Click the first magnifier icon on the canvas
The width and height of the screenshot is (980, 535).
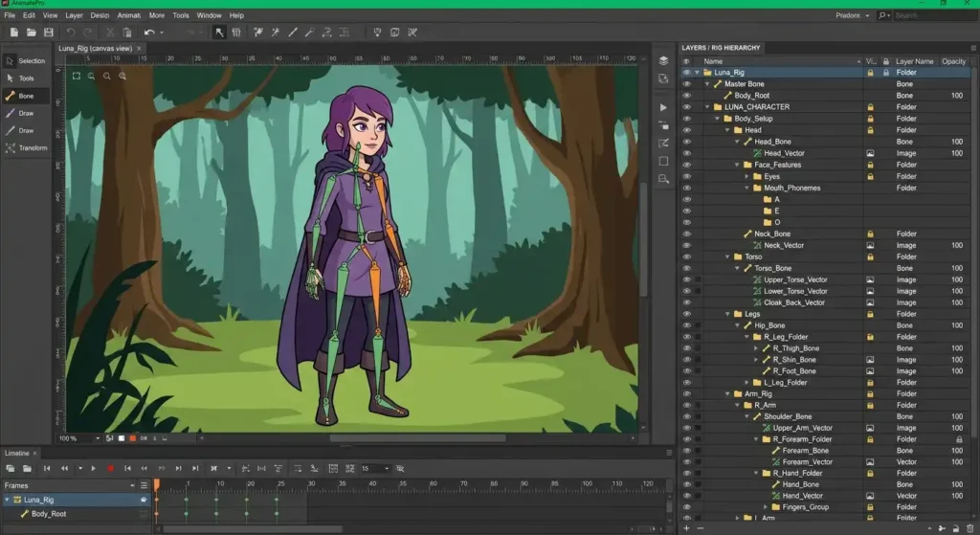[92, 77]
